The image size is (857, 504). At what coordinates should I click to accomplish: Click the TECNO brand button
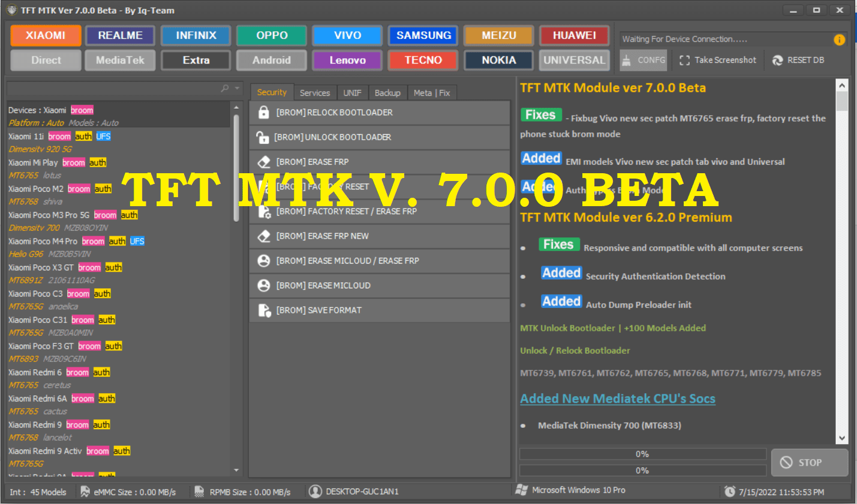tap(423, 60)
